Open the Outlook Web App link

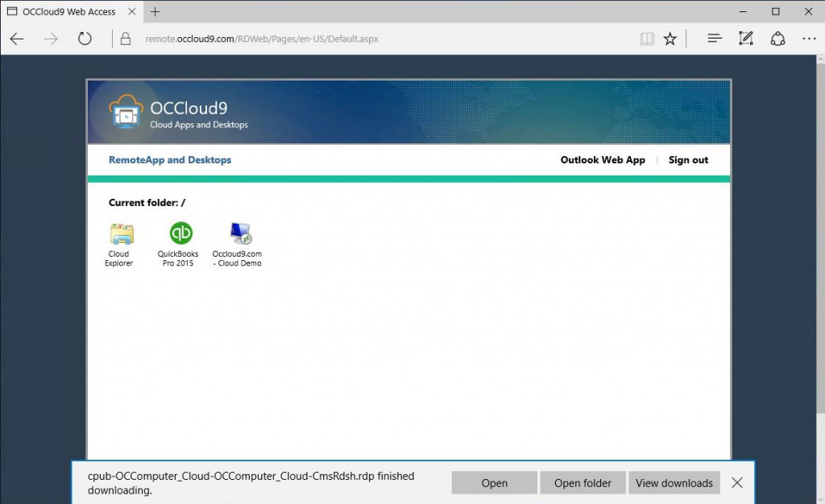[x=603, y=159]
